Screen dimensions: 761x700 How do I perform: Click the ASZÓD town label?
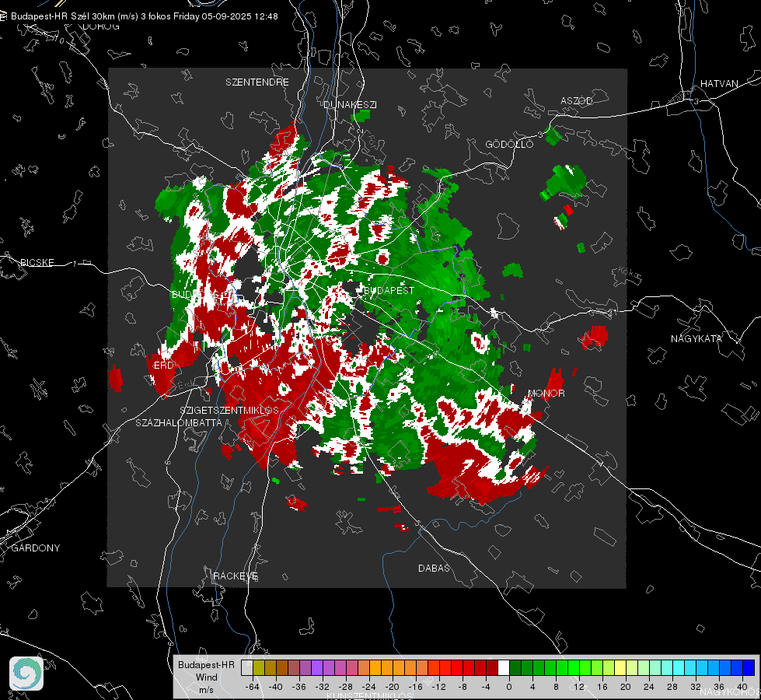(577, 101)
